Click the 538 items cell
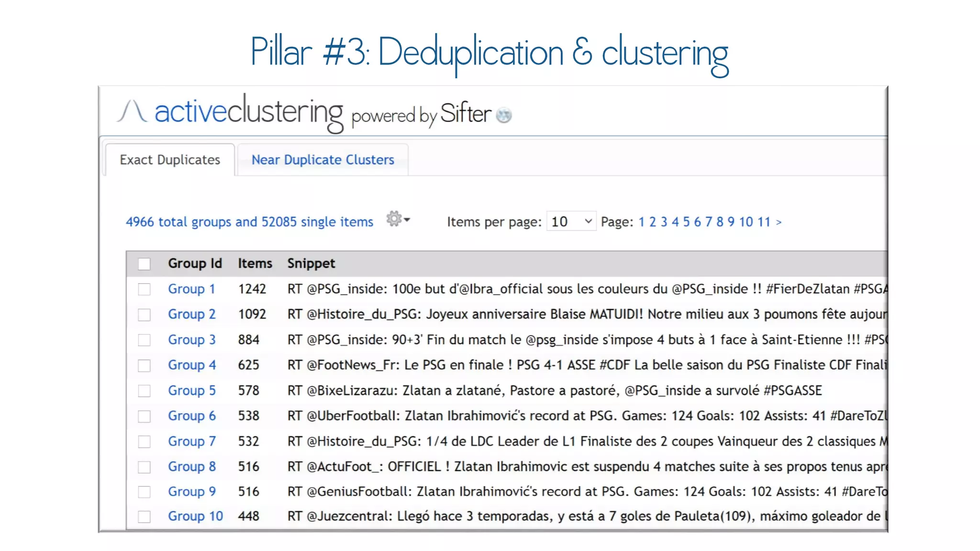This screenshot has width=980, height=551. [249, 416]
